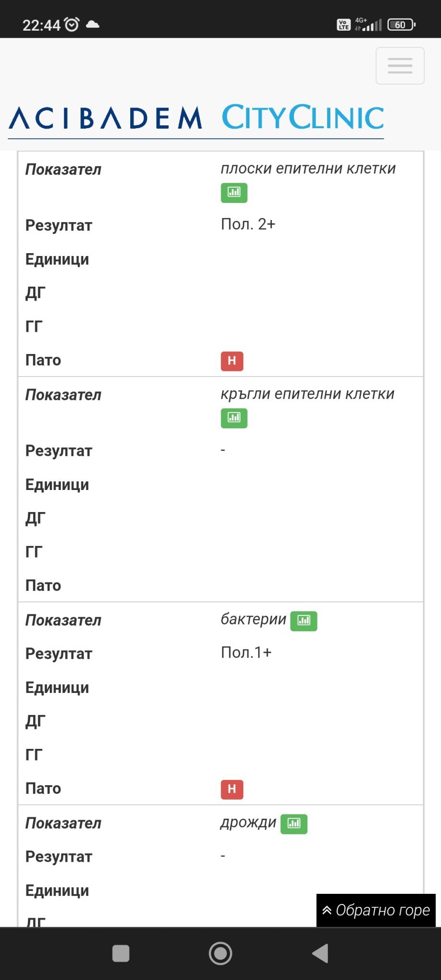
Task: Tap the red H flag for бактерии
Action: [x=232, y=790]
